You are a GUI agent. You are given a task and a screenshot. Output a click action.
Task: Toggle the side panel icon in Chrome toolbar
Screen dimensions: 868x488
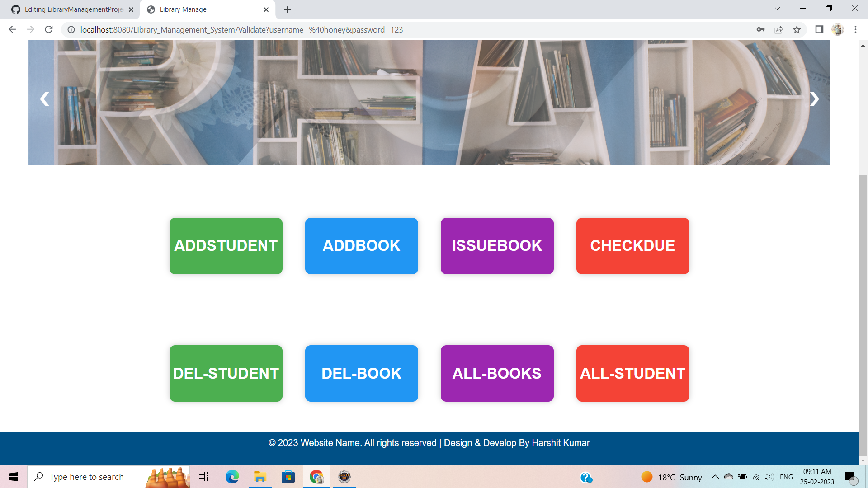(x=818, y=29)
